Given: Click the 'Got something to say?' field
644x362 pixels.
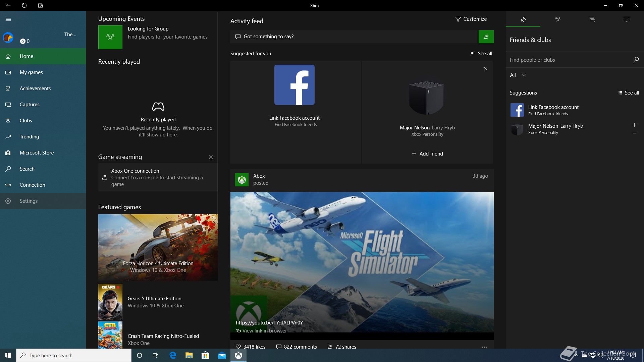Looking at the screenshot, I should (x=354, y=37).
